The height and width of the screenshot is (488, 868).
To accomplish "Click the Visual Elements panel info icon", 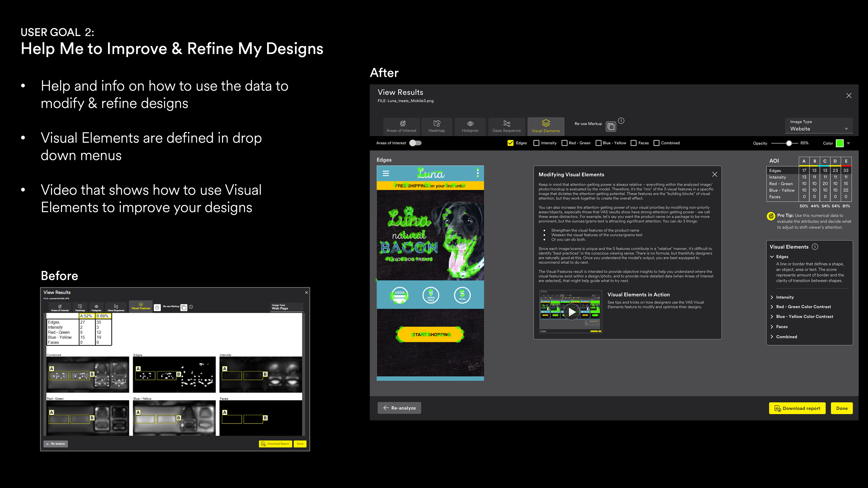I will tap(815, 246).
